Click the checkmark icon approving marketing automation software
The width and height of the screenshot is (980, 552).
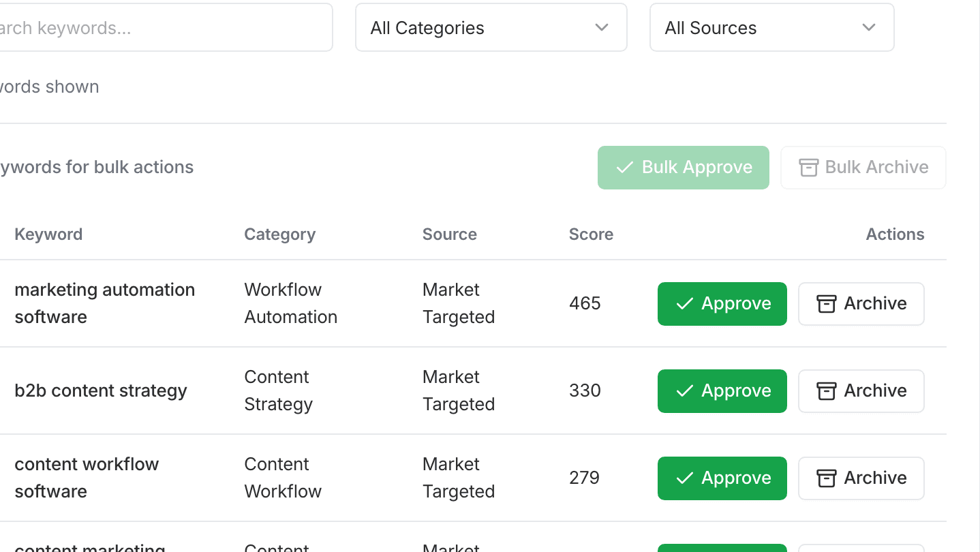[x=686, y=304]
